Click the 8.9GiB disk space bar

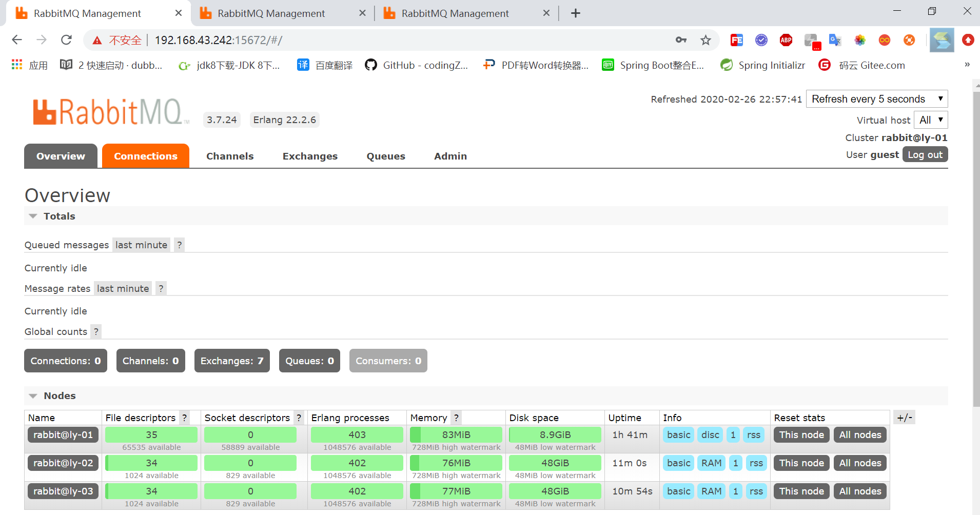pos(555,435)
